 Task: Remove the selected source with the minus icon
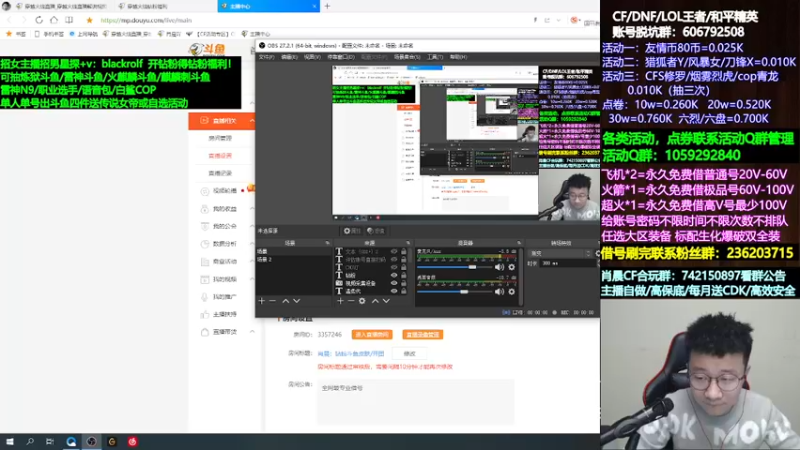click(351, 301)
